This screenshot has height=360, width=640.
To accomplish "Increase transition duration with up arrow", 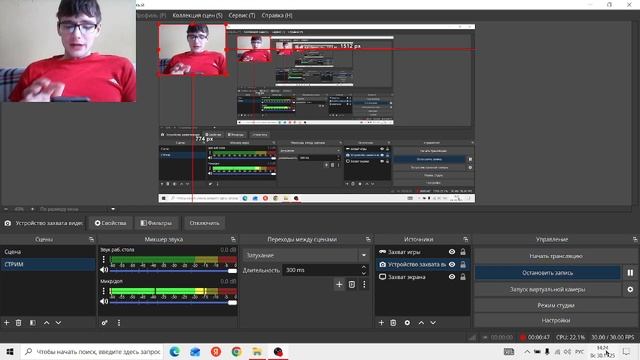I will 364,267.
